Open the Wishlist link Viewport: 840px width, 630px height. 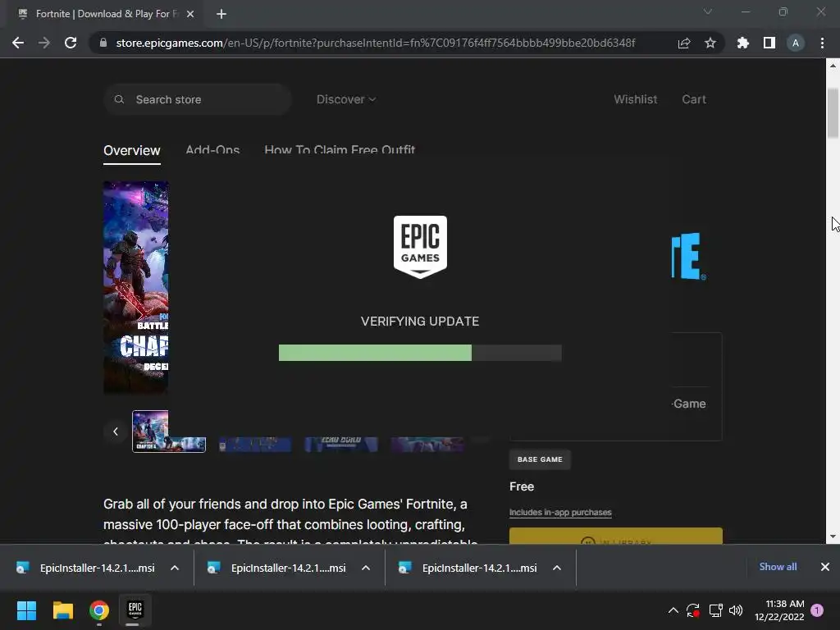(636, 99)
